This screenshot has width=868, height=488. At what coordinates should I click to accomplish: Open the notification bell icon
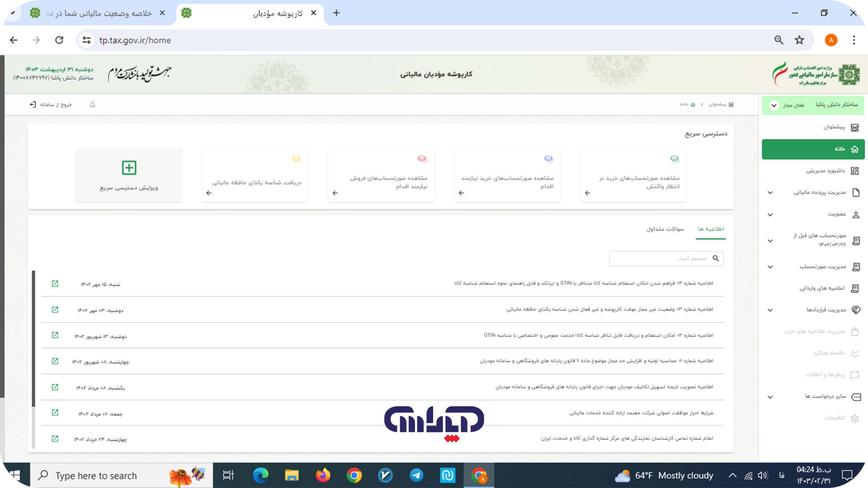click(x=92, y=104)
